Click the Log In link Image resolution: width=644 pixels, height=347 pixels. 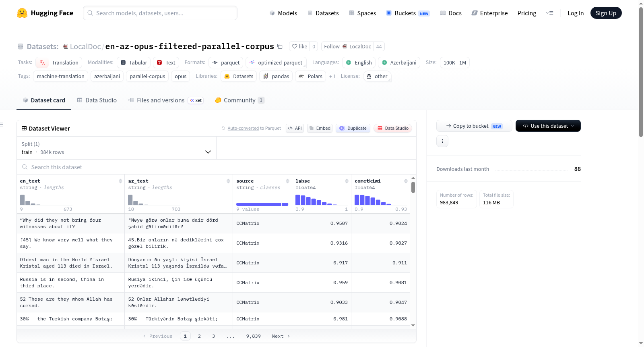point(576,13)
